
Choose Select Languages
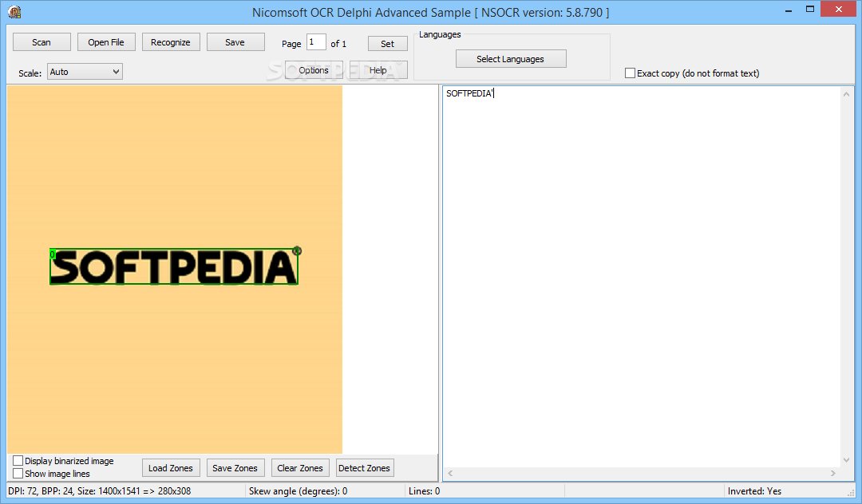[x=511, y=59]
